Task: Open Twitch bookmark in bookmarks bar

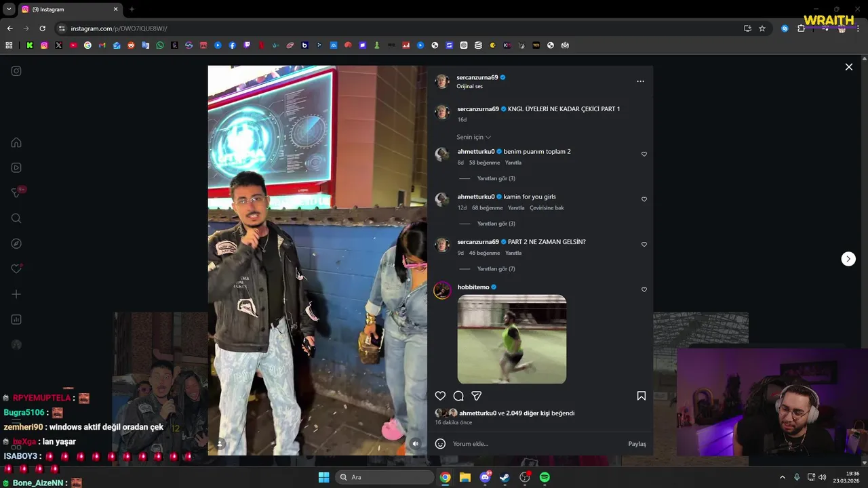Action: tap(247, 45)
